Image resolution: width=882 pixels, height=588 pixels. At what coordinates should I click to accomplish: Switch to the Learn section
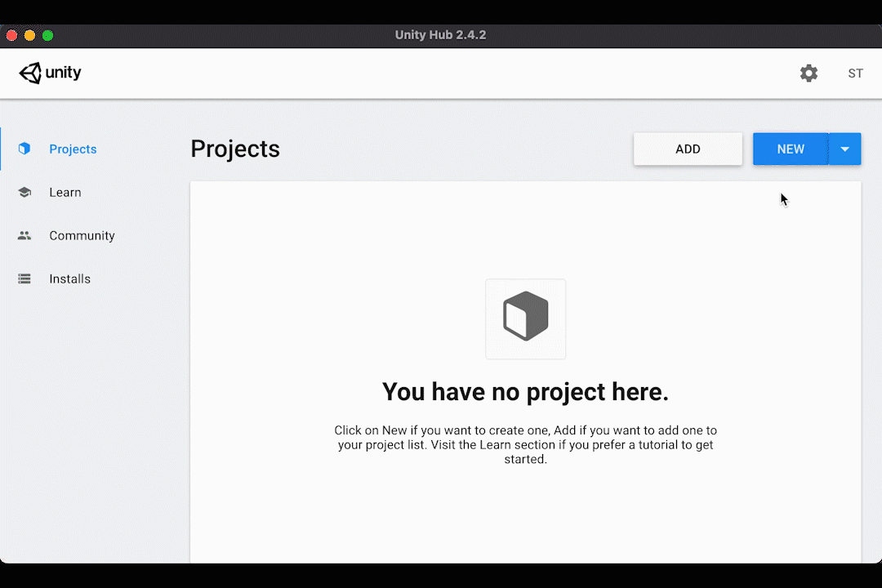coord(65,193)
